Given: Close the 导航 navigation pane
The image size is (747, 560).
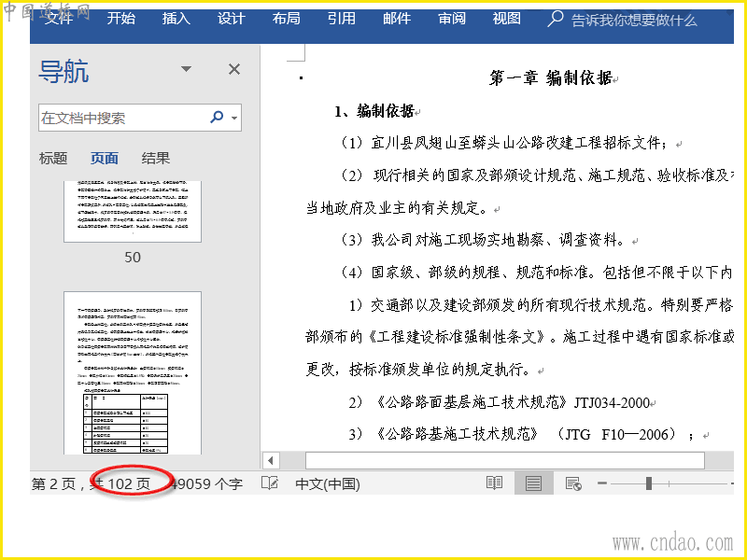Looking at the screenshot, I should (234, 69).
